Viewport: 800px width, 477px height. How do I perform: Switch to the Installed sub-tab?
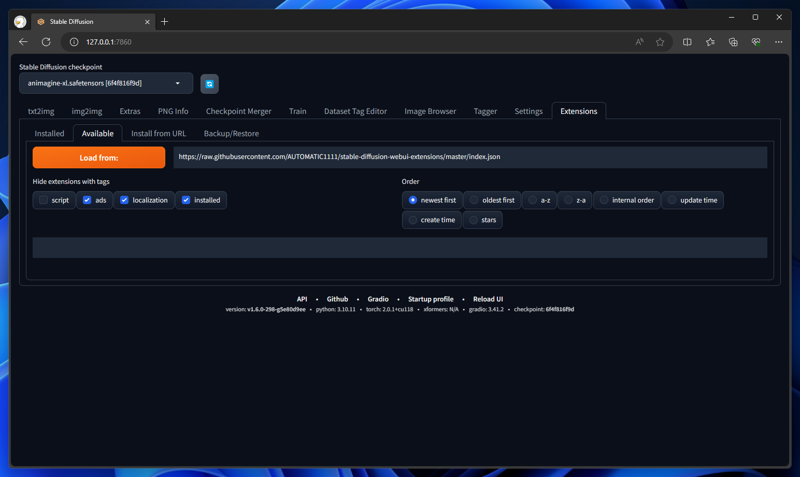click(49, 134)
